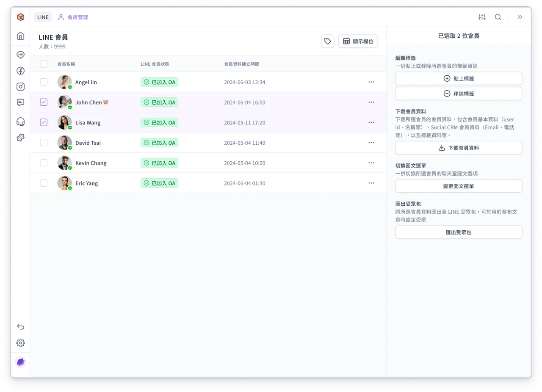Open the headset support sidebar icon

pos(20,122)
